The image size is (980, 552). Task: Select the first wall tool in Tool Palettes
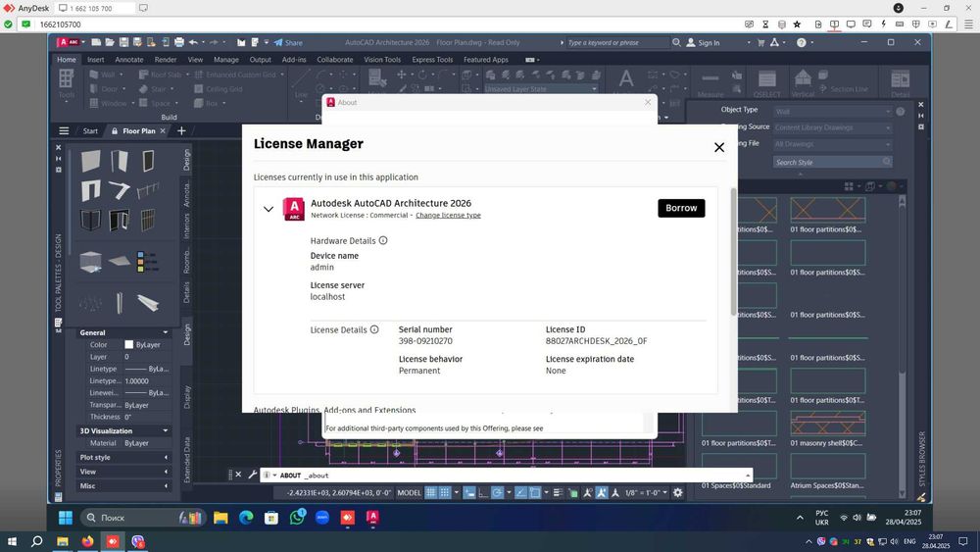click(90, 161)
